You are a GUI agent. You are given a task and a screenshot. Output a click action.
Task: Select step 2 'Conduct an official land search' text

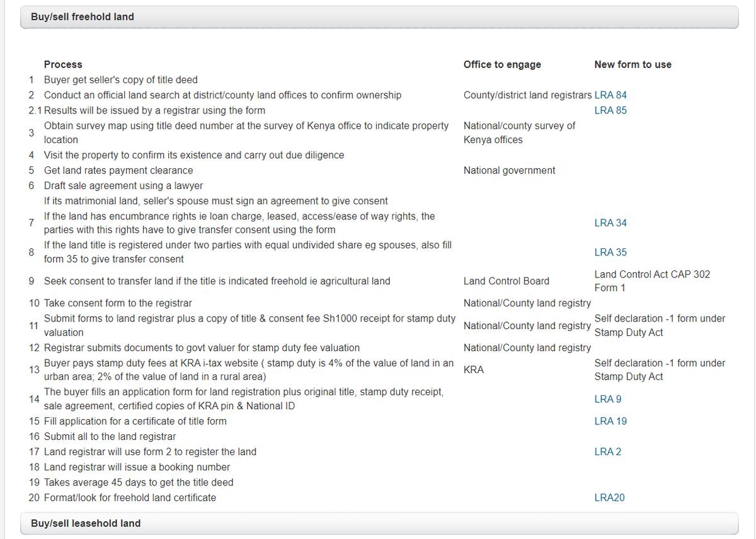(x=222, y=95)
